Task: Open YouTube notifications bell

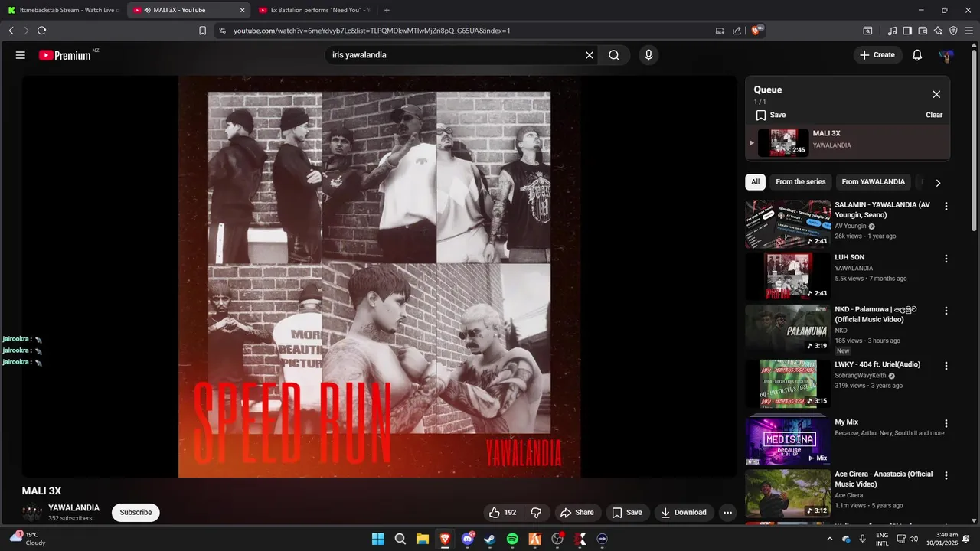Action: tap(917, 55)
